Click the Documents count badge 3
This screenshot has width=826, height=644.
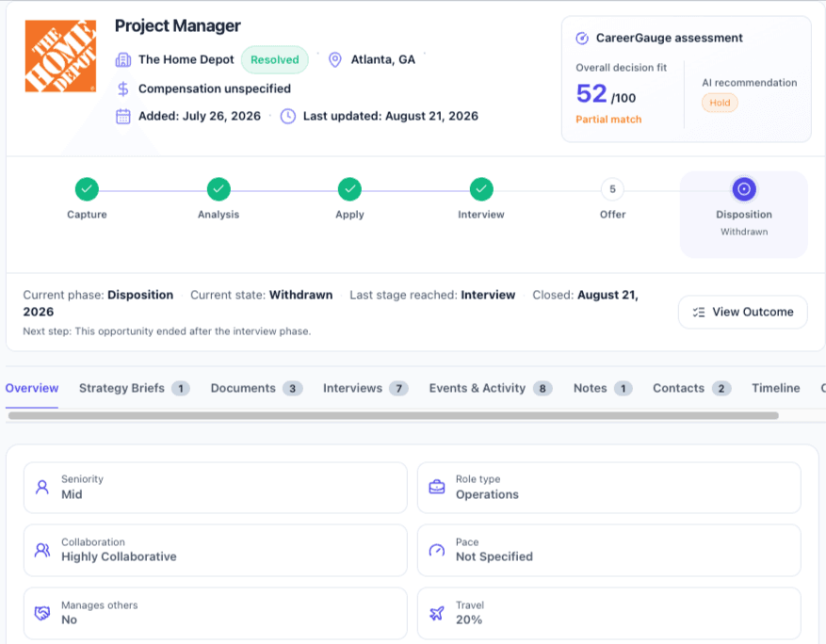click(x=292, y=389)
